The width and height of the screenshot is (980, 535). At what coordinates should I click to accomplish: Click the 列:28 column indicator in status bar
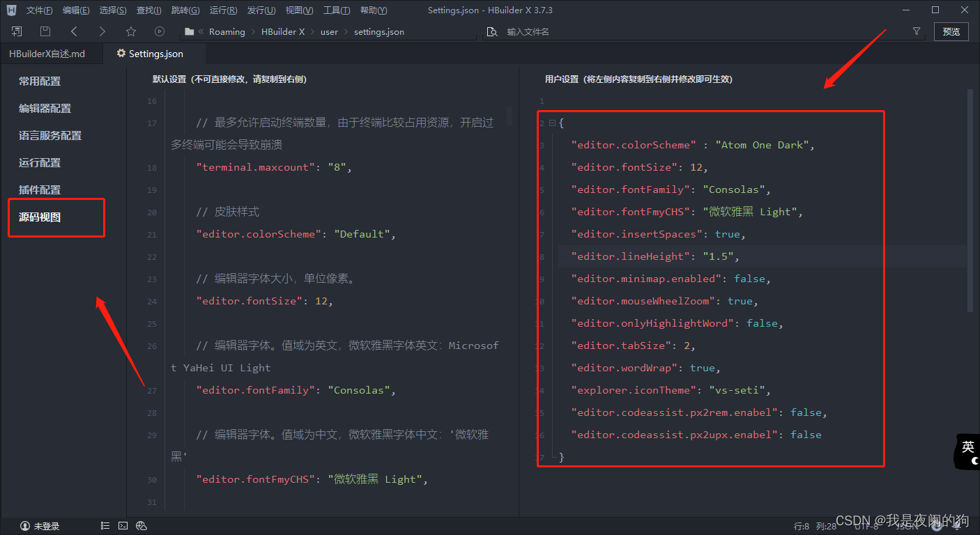pyautogui.click(x=826, y=526)
